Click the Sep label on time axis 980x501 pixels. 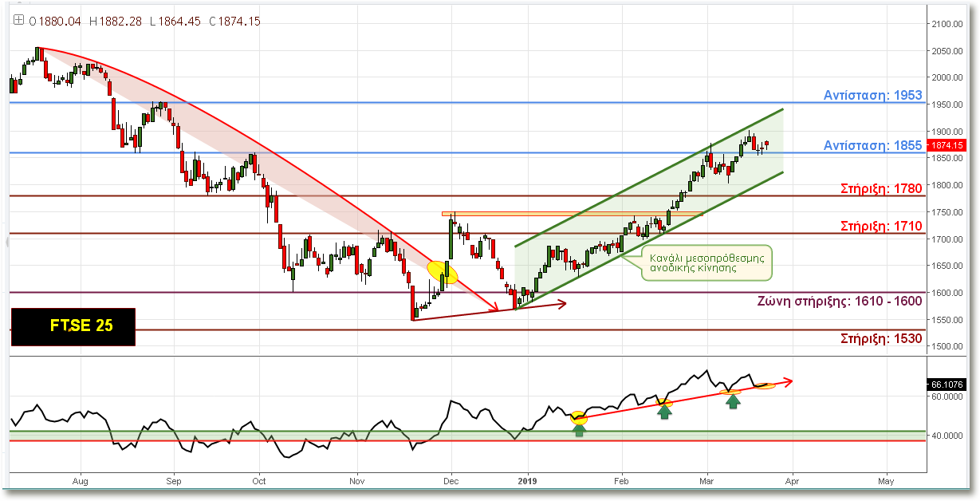point(174,482)
